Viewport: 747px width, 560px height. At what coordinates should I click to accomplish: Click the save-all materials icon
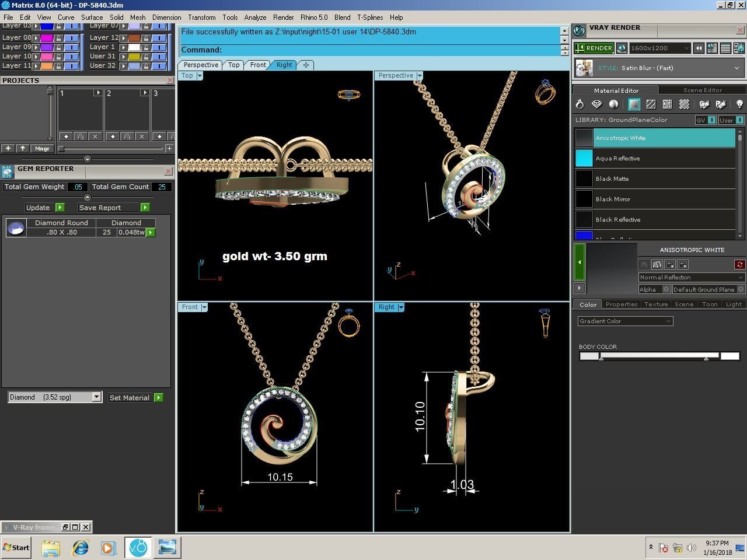657,264
